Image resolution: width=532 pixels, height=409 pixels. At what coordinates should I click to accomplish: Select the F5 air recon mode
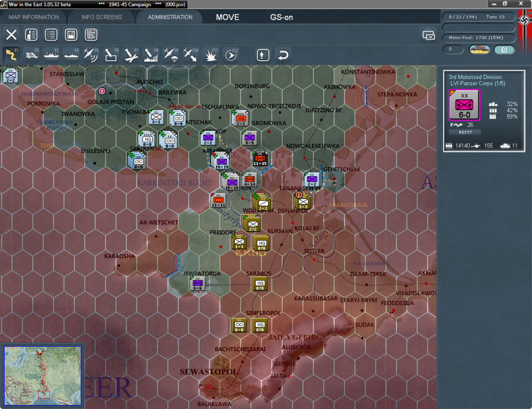[x=91, y=55]
